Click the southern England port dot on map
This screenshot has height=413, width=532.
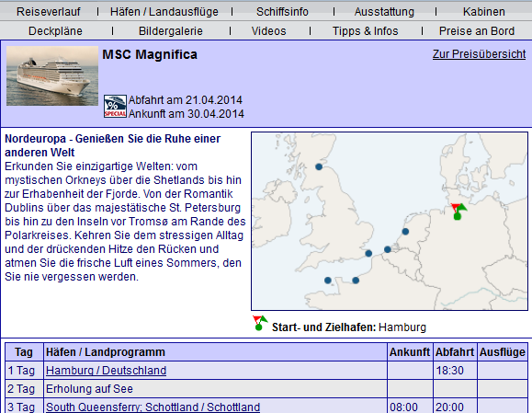click(368, 253)
